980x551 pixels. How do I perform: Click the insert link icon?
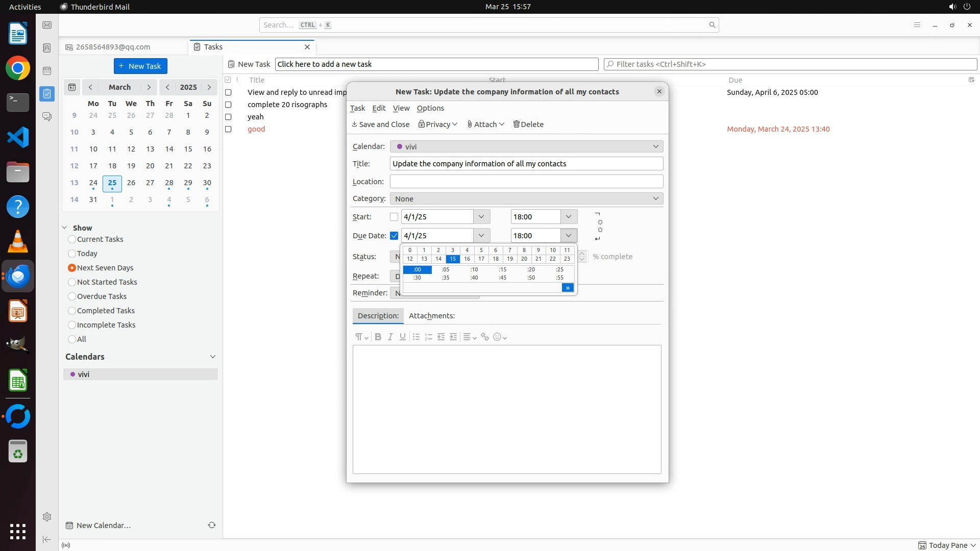click(x=485, y=337)
